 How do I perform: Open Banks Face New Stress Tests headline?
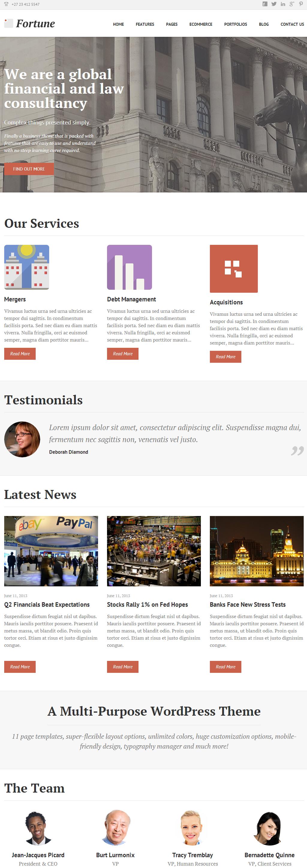(x=248, y=605)
